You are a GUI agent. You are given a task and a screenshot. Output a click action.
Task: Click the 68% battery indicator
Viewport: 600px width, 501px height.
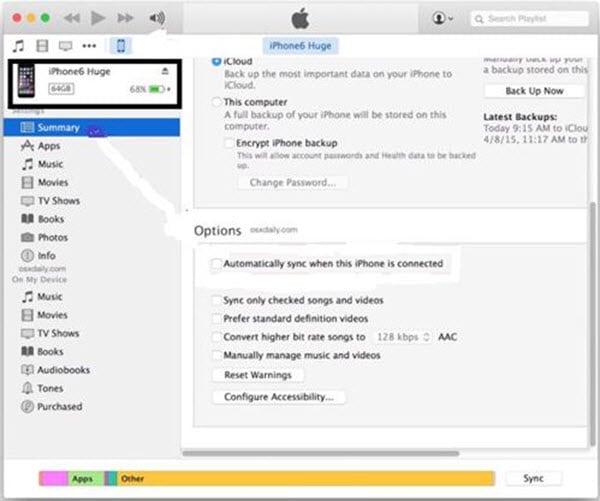[x=150, y=89]
